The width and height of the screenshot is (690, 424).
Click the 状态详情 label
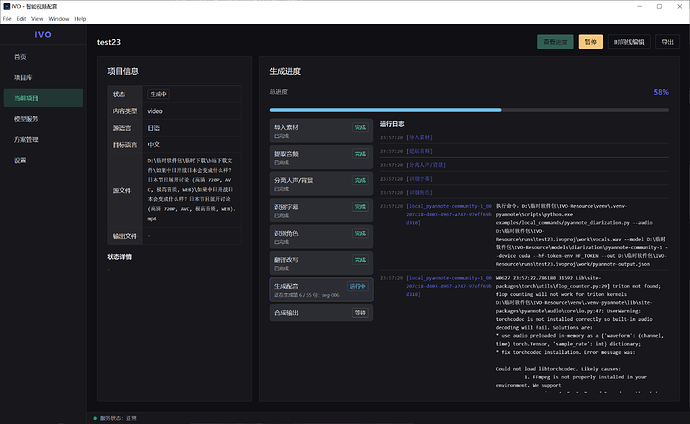120,257
